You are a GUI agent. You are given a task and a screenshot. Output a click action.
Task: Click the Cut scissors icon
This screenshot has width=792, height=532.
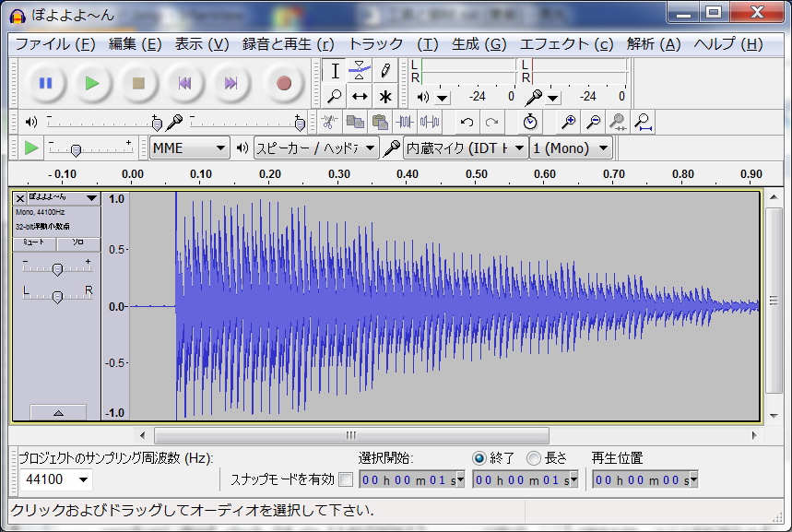(328, 122)
